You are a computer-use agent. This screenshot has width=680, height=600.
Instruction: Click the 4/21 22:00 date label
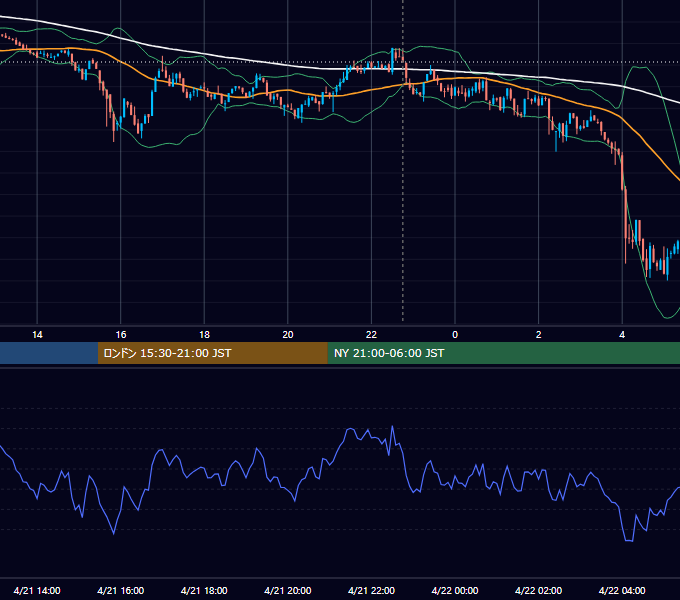[372, 590]
